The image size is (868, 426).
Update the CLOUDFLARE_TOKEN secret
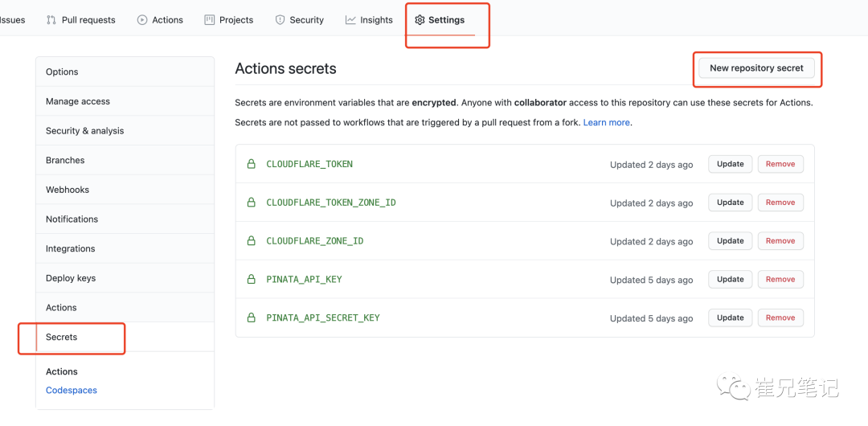tap(730, 164)
